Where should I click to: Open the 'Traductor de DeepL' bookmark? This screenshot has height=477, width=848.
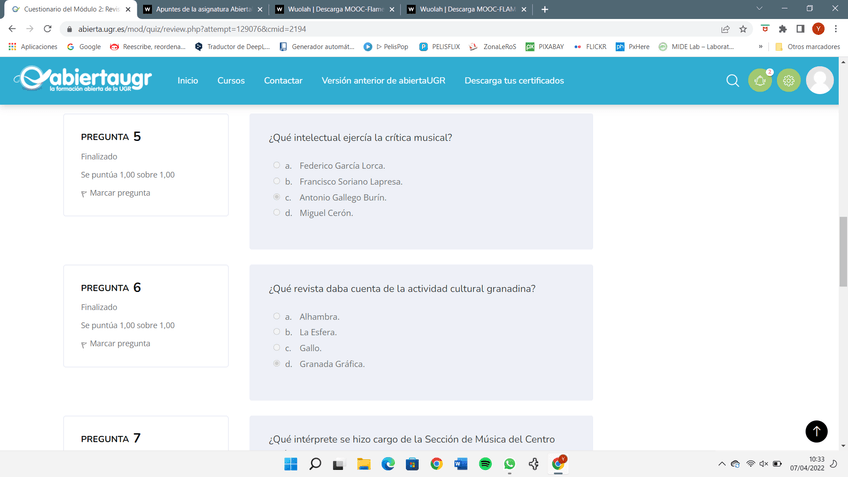tap(232, 47)
